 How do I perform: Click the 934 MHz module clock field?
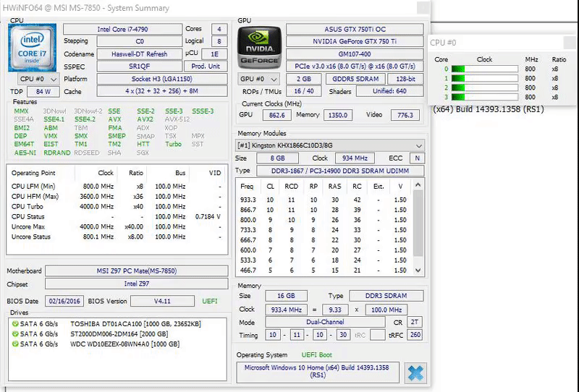[x=355, y=158]
